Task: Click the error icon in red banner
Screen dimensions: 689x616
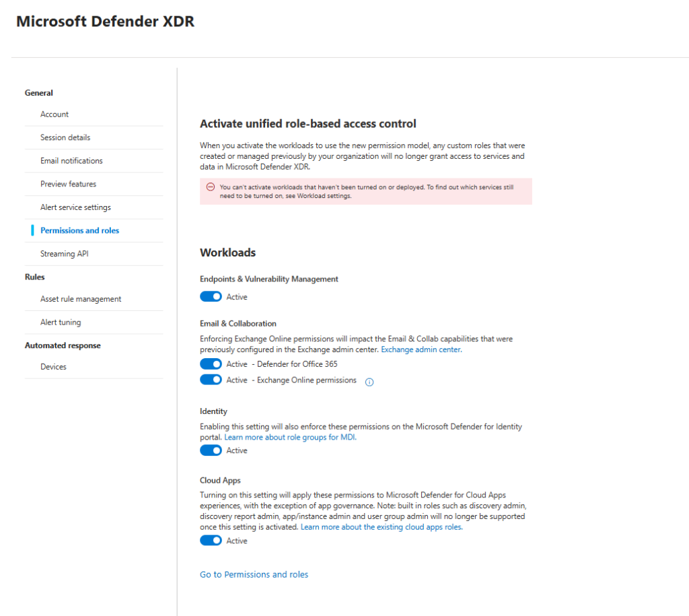Action: 211,187
